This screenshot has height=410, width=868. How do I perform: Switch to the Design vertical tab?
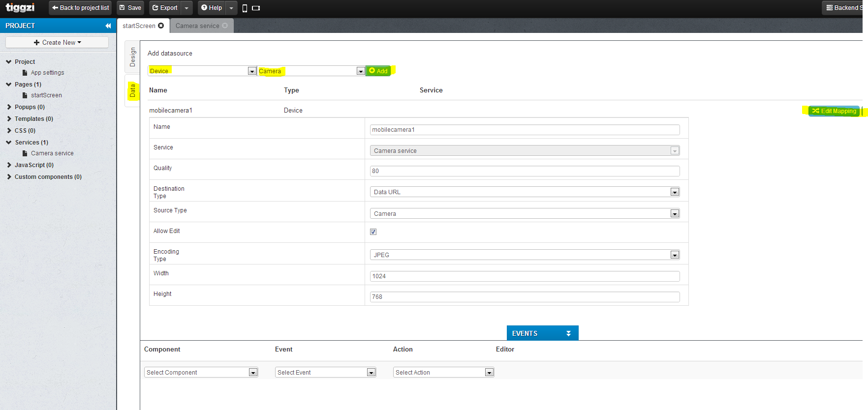click(132, 57)
